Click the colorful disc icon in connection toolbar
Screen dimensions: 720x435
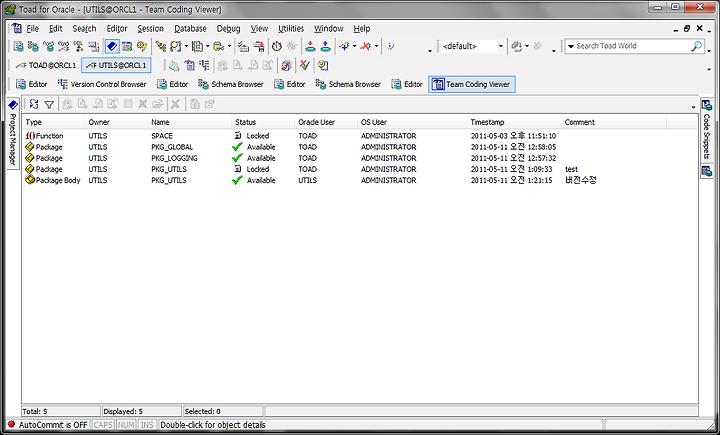coord(286,65)
